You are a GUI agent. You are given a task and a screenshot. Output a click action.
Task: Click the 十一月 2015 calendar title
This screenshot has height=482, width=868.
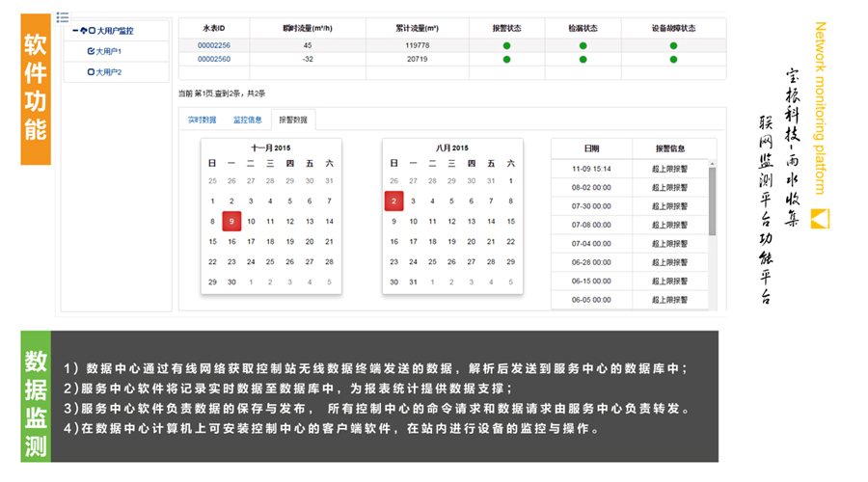coord(271,147)
